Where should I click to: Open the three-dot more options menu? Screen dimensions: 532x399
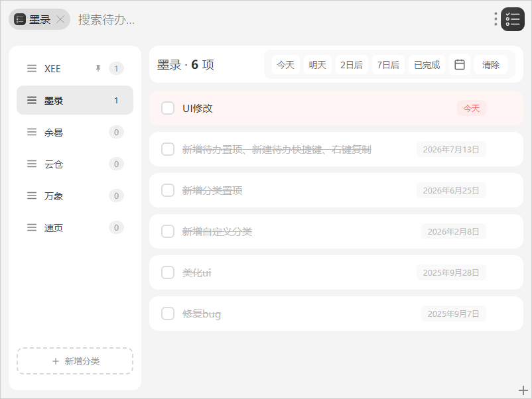(496, 19)
